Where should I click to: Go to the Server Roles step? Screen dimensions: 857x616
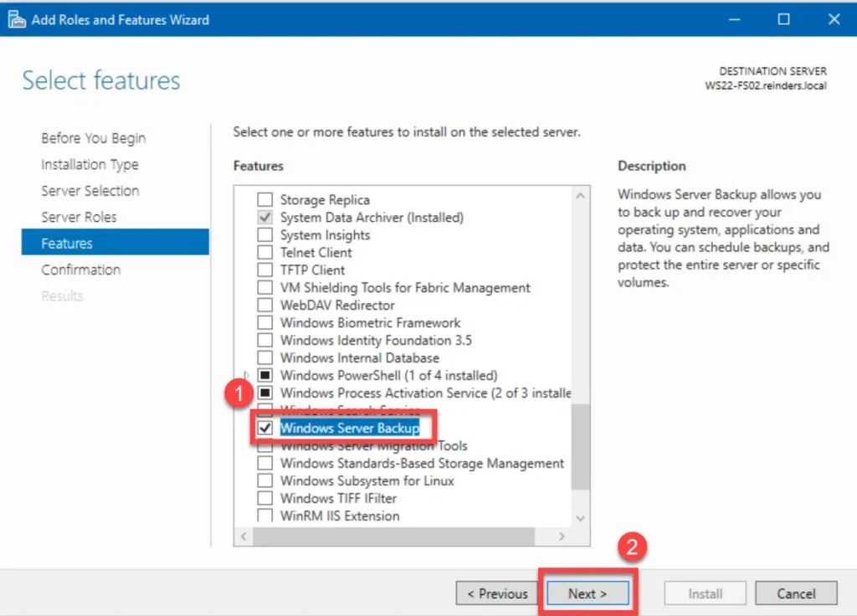[79, 217]
